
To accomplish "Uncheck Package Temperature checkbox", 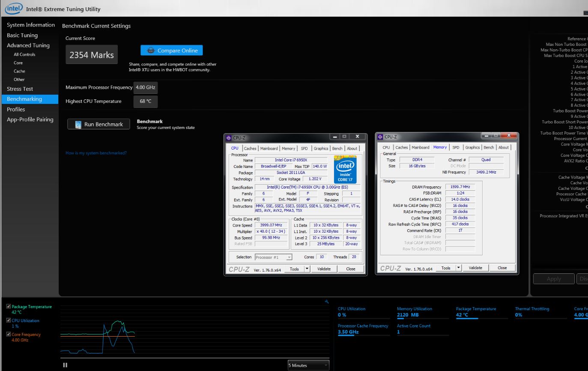I will (x=9, y=307).
